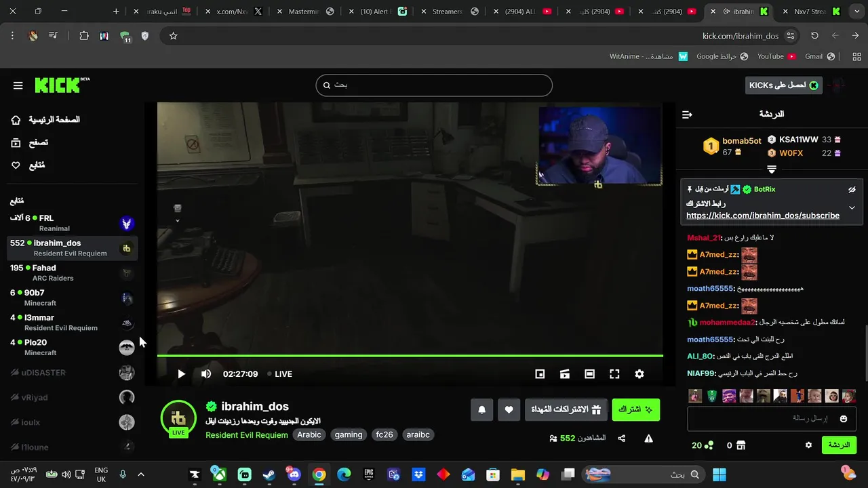
Task: Open Steam from the taskbar
Action: 269,474
